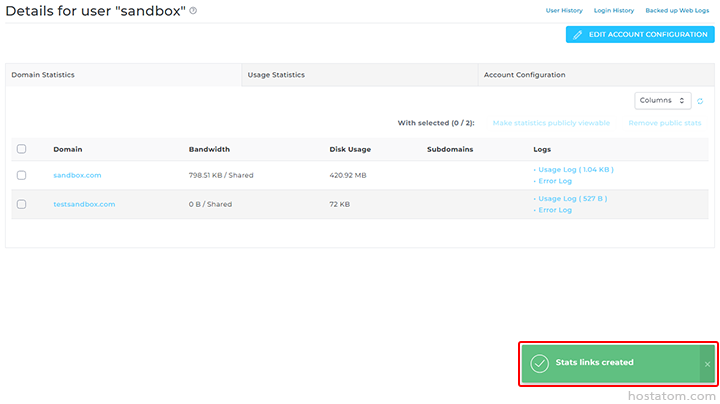Toggle the select-all checkbox in the table header
This screenshot has height=404, width=720.
[22, 149]
